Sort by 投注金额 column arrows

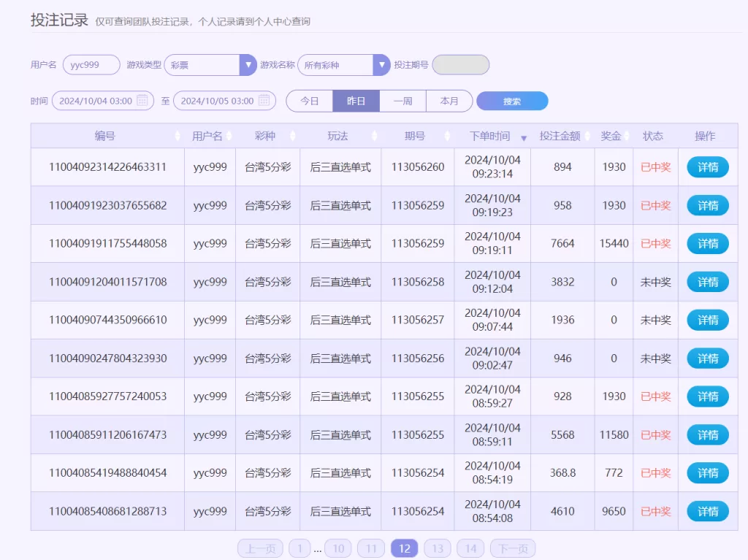tap(587, 136)
